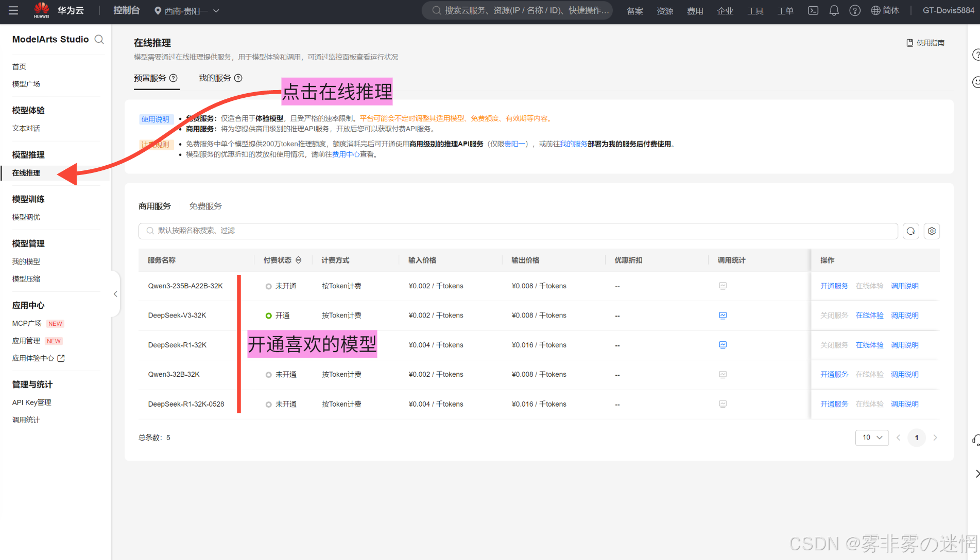The height and width of the screenshot is (560, 980).
Task: Search within ModelArts Studio sidebar
Action: (99, 40)
